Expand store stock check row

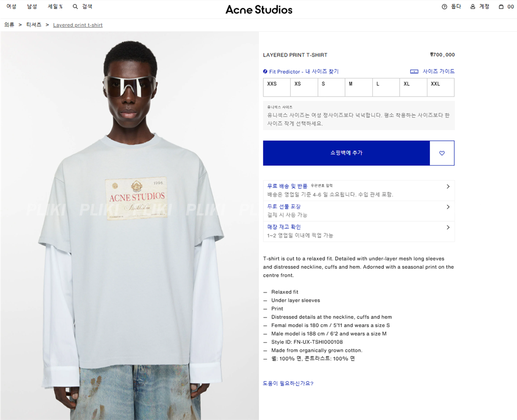(x=359, y=232)
